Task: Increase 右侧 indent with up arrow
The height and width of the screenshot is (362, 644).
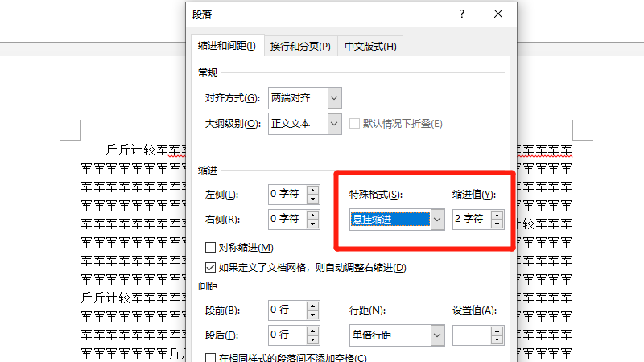Action: 313,215
